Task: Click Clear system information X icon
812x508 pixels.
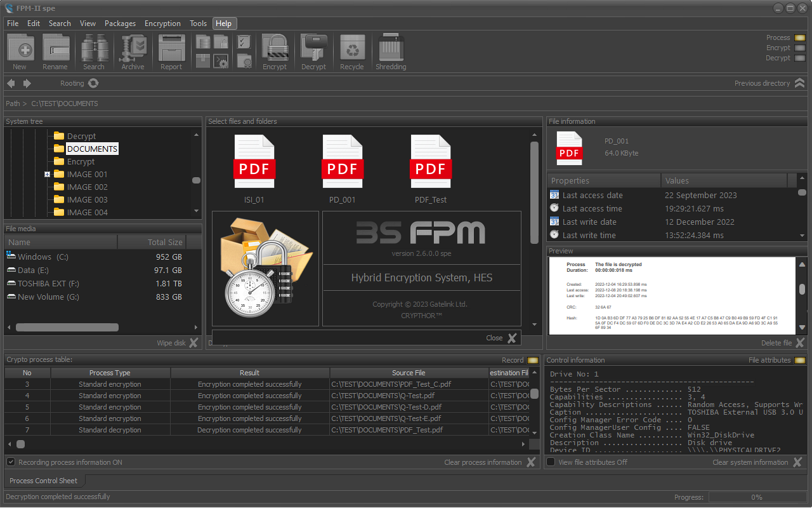Action: point(798,462)
